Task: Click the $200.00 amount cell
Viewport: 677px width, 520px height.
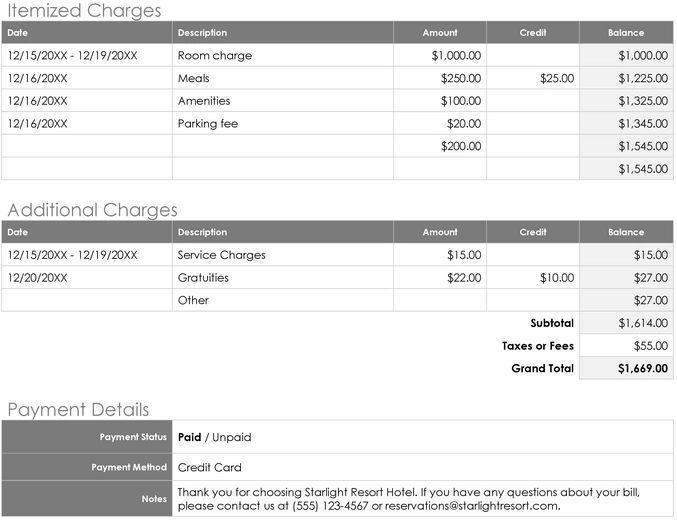Action: (440, 146)
